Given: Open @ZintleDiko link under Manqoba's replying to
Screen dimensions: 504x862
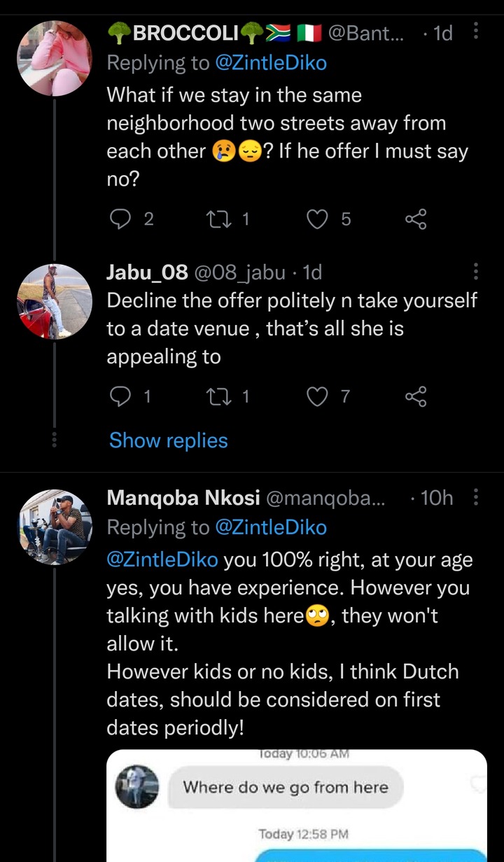Looking at the screenshot, I should (271, 527).
